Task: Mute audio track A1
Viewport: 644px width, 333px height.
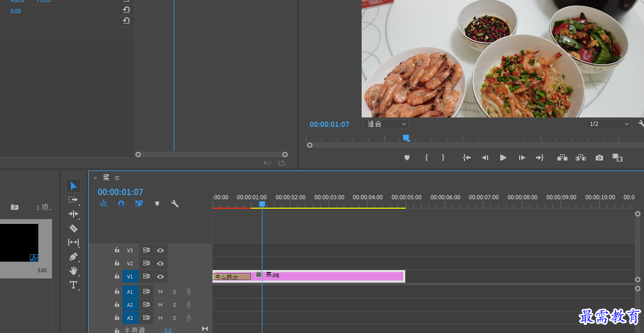Action: pyautogui.click(x=161, y=292)
